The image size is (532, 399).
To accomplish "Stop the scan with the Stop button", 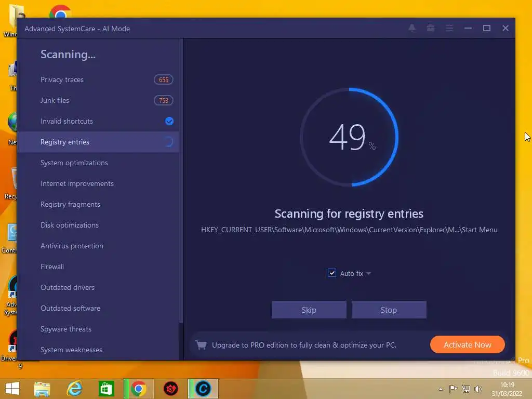I will [x=389, y=310].
